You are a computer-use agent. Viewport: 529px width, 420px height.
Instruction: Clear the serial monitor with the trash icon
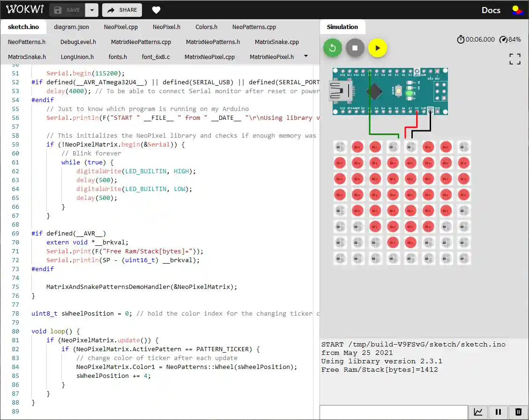tap(518, 412)
